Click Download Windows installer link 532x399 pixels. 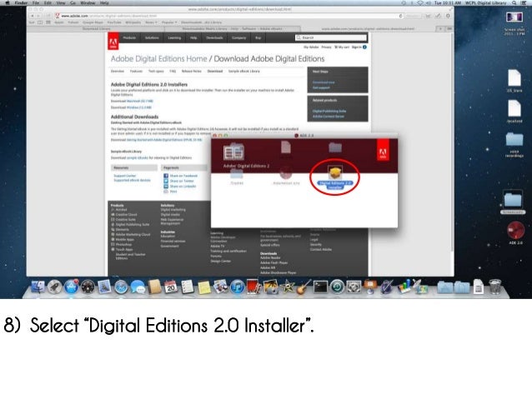tap(138, 107)
